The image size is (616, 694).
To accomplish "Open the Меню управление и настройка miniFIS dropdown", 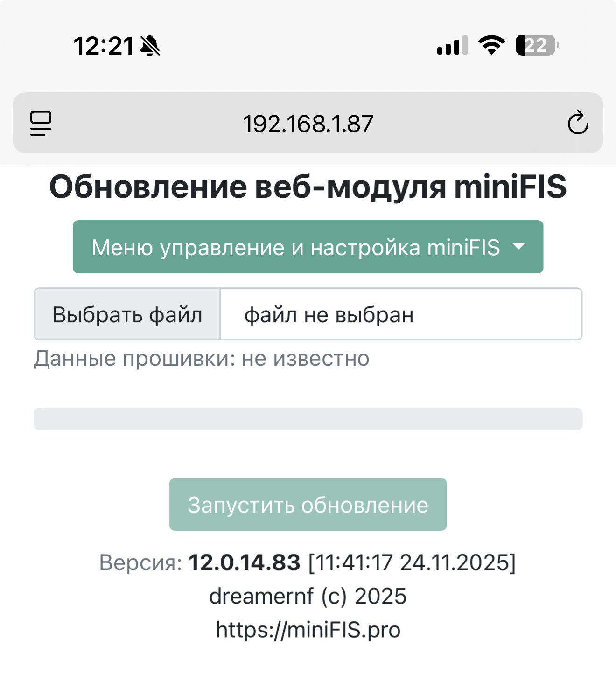I will pyautogui.click(x=296, y=247).
